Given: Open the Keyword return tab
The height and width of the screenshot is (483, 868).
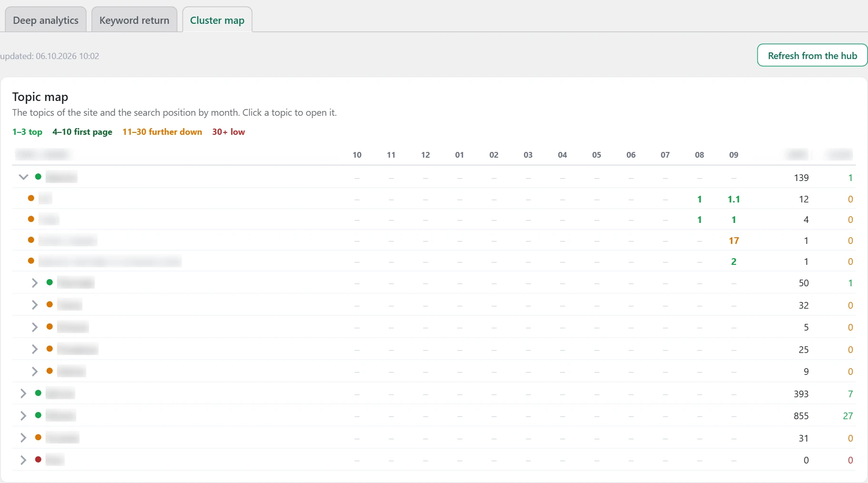Looking at the screenshot, I should click(134, 20).
